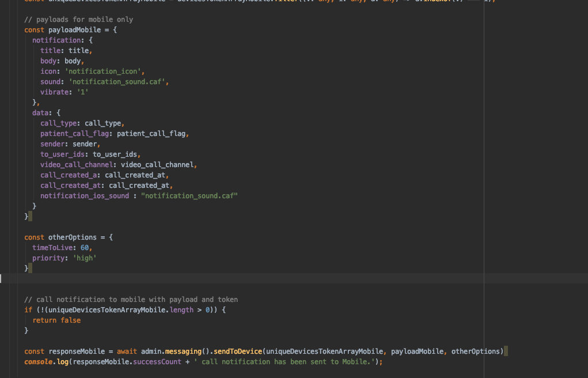Click the comment "// payloads for mobile only"

coord(78,20)
